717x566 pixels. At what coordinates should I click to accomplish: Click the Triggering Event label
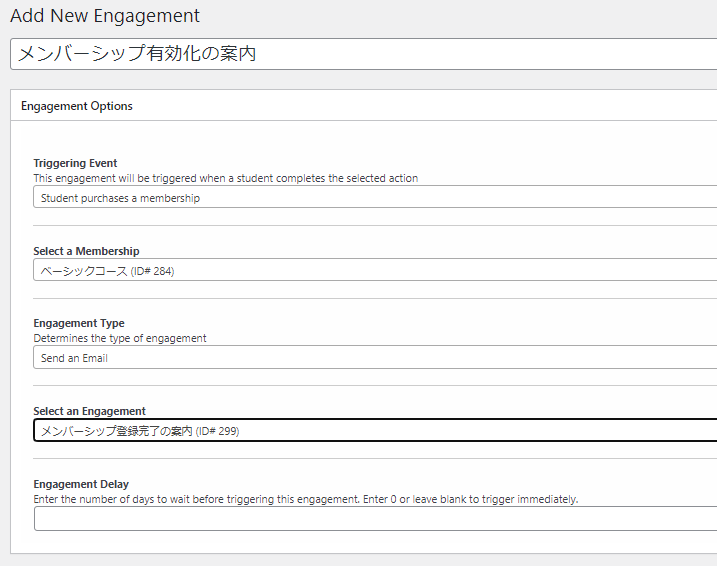[x=75, y=163]
